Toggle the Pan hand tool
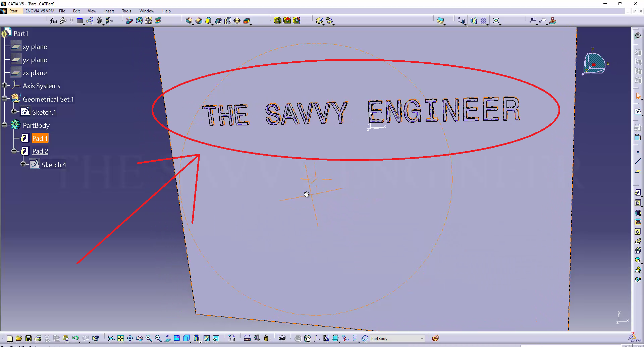Image resolution: width=644 pixels, height=347 pixels. point(130,338)
